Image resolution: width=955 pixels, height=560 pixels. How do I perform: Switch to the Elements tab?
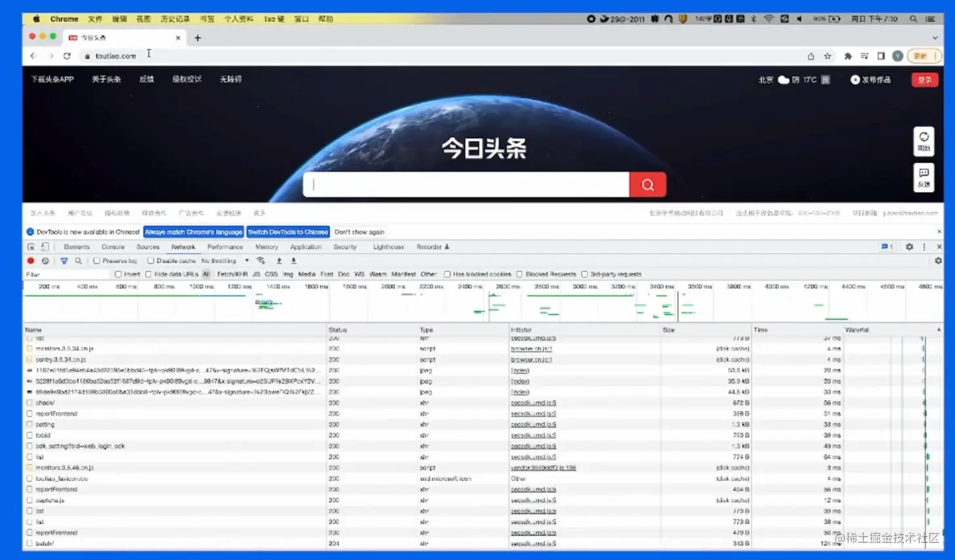(77, 247)
